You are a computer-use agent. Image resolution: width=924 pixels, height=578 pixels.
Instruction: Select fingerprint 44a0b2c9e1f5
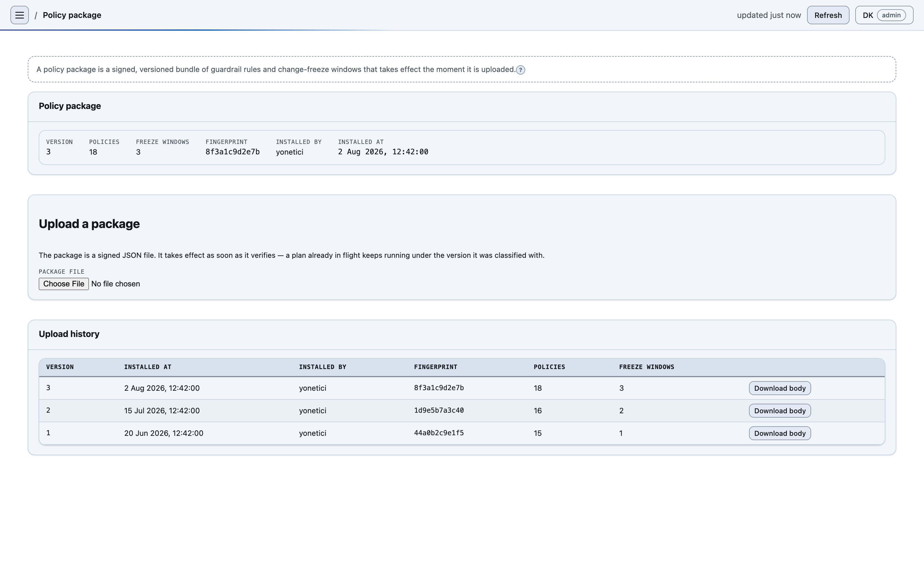(439, 433)
